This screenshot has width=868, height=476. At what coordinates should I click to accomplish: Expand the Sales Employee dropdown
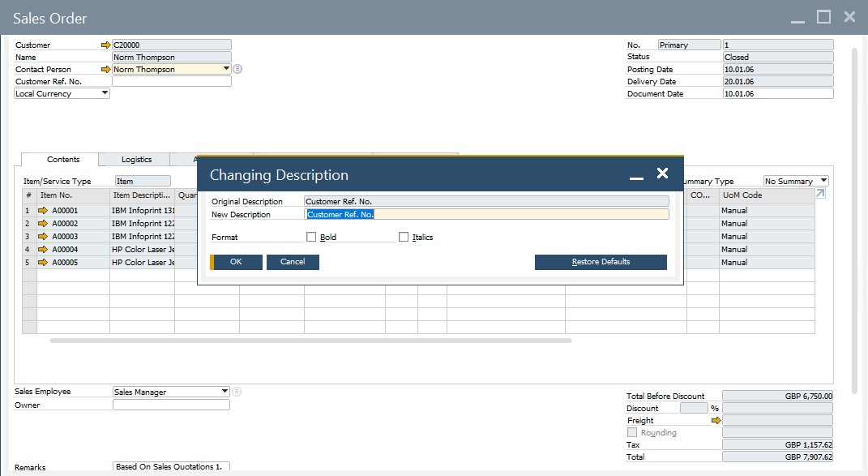tap(224, 392)
